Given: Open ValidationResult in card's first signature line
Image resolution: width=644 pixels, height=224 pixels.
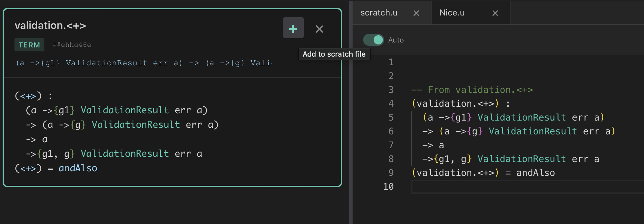Looking at the screenshot, I should pos(125,110).
